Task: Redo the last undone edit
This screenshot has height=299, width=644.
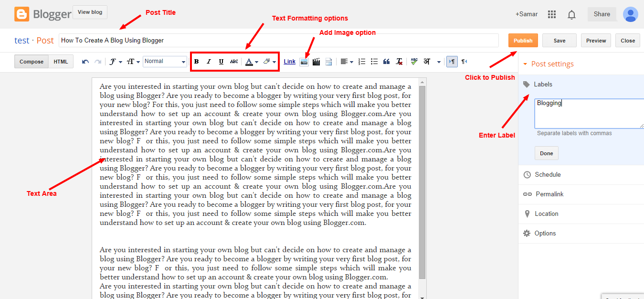Action: point(98,62)
